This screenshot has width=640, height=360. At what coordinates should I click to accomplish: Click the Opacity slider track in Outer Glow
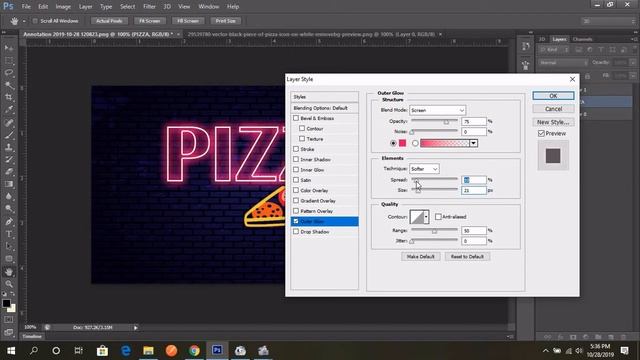point(434,121)
